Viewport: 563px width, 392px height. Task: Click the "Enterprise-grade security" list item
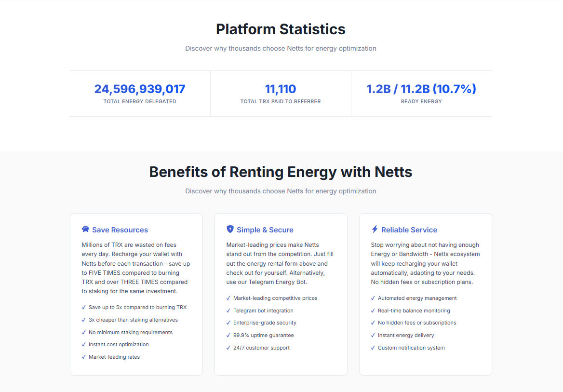[265, 323]
